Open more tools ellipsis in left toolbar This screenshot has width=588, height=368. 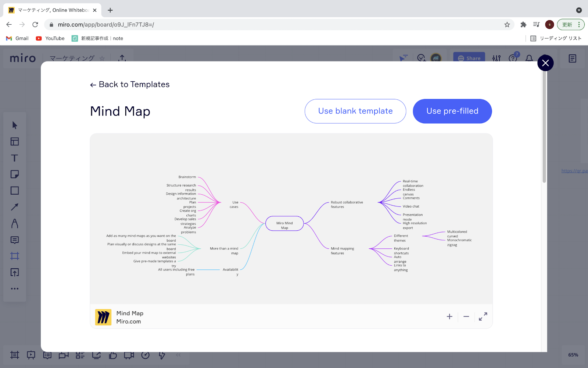point(15,289)
